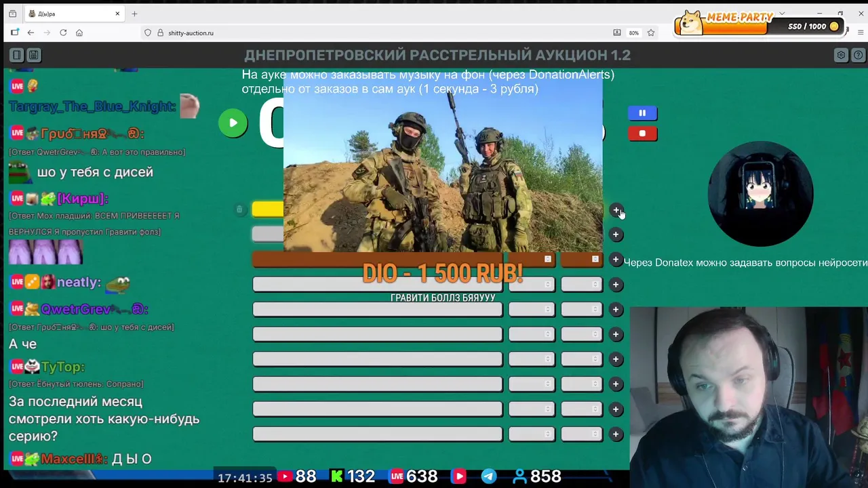Open a new browser tab
Image resolution: width=868 pixels, height=488 pixels.
134,14
